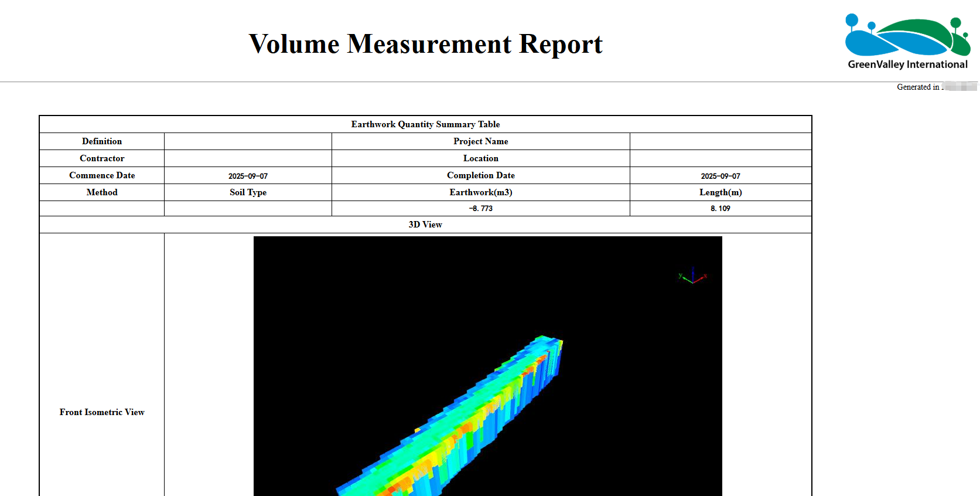Click the empty Contractor value cell
Image resolution: width=980 pixels, height=496 pixels.
point(248,158)
